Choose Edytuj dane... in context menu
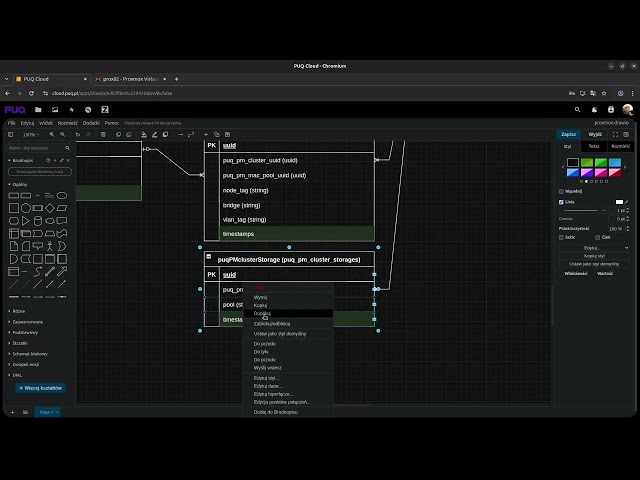 288,386
